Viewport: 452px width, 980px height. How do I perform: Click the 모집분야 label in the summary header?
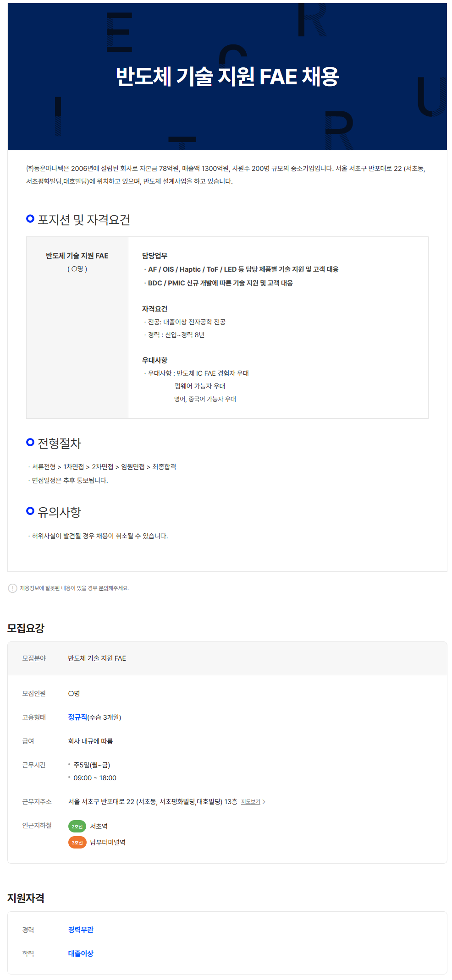coord(34,658)
